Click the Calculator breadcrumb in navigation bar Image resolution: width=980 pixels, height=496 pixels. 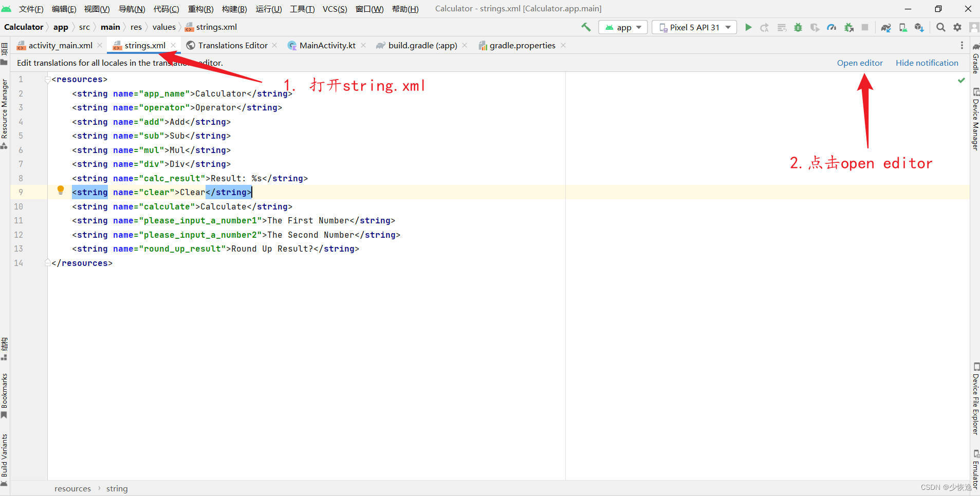(24, 27)
